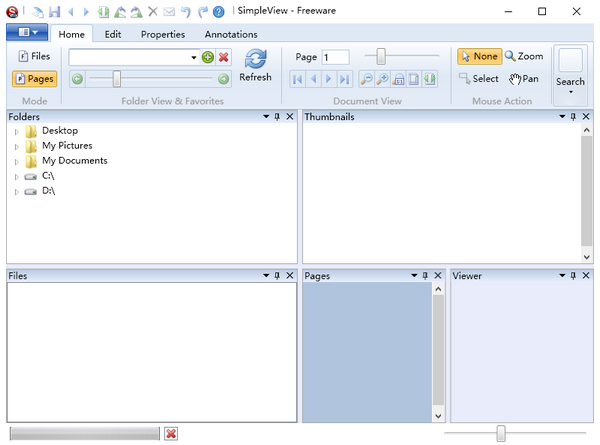Click the zoom in magnifier icon
The image size is (600, 445).
[383, 79]
